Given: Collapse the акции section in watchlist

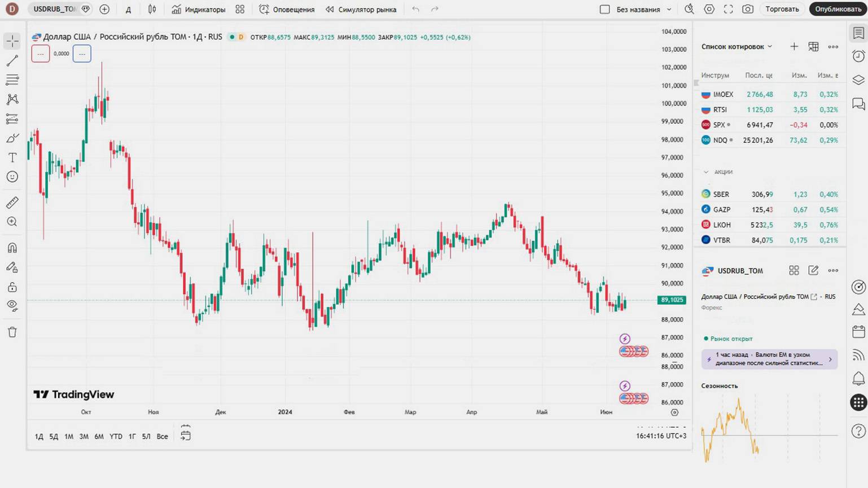Looking at the screenshot, I should [x=706, y=172].
